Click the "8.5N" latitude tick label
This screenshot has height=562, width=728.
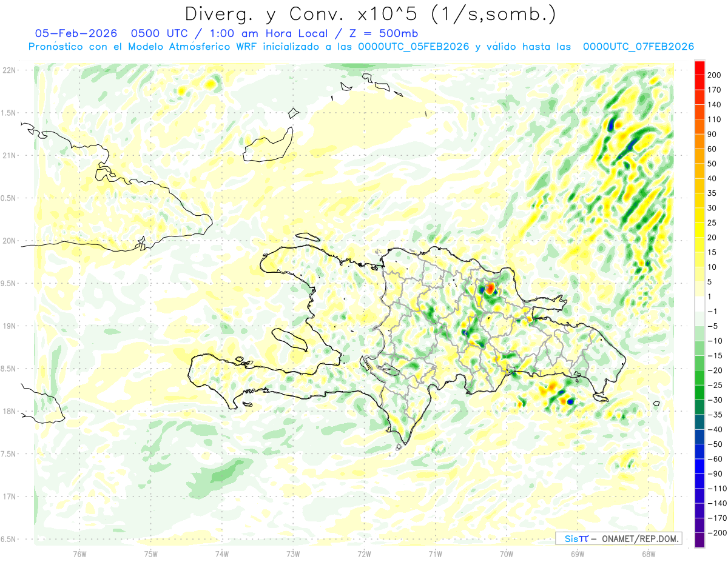coord(8,369)
